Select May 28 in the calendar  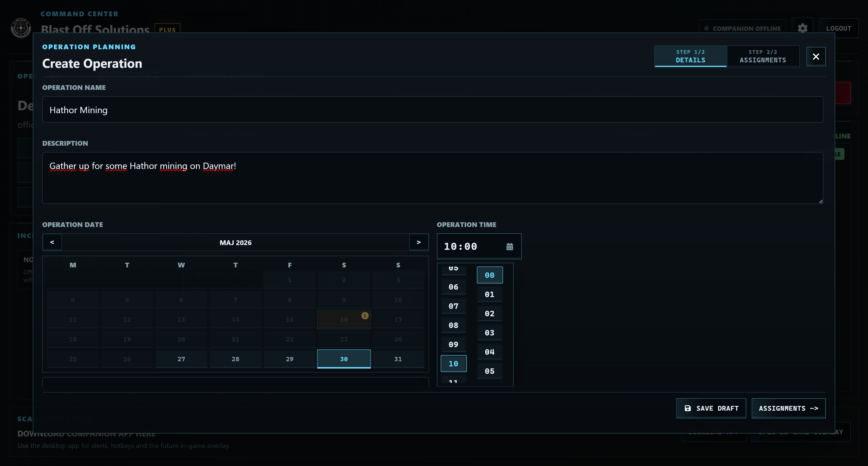(x=236, y=359)
